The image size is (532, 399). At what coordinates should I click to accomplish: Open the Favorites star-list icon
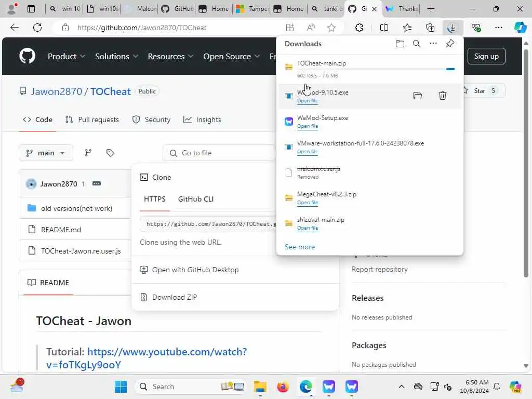pyautogui.click(x=407, y=28)
